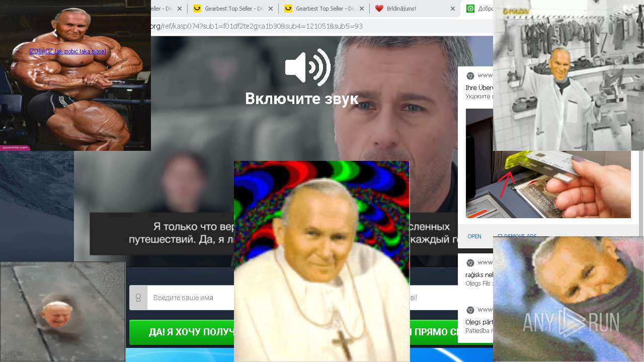Click Chrome icon in the 'raģisks nel' notification

pyautogui.click(x=470, y=262)
